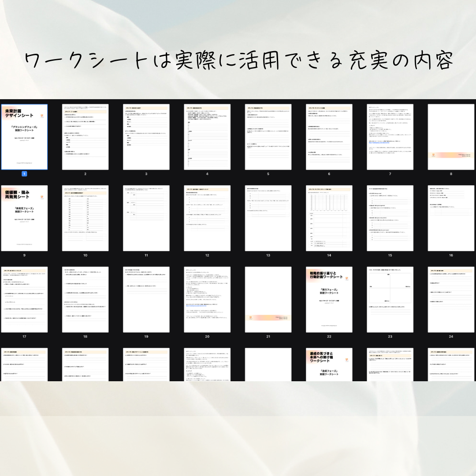
Task: Select the page 3 thumbnail
Action: [x=146, y=137]
